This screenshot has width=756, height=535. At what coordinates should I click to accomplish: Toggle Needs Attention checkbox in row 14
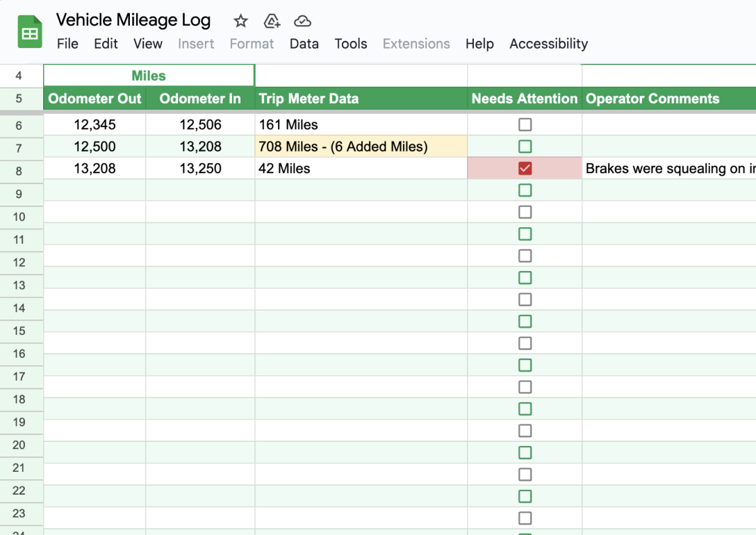[525, 299]
